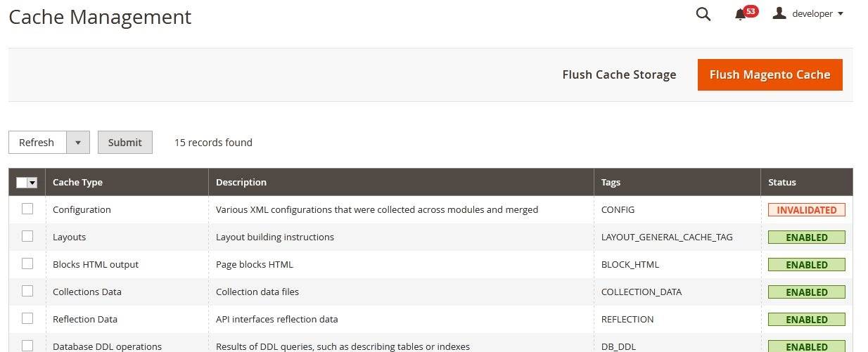868x352 pixels.
Task: Expand the select-all checkbox dropdown in header
Action: click(x=32, y=183)
